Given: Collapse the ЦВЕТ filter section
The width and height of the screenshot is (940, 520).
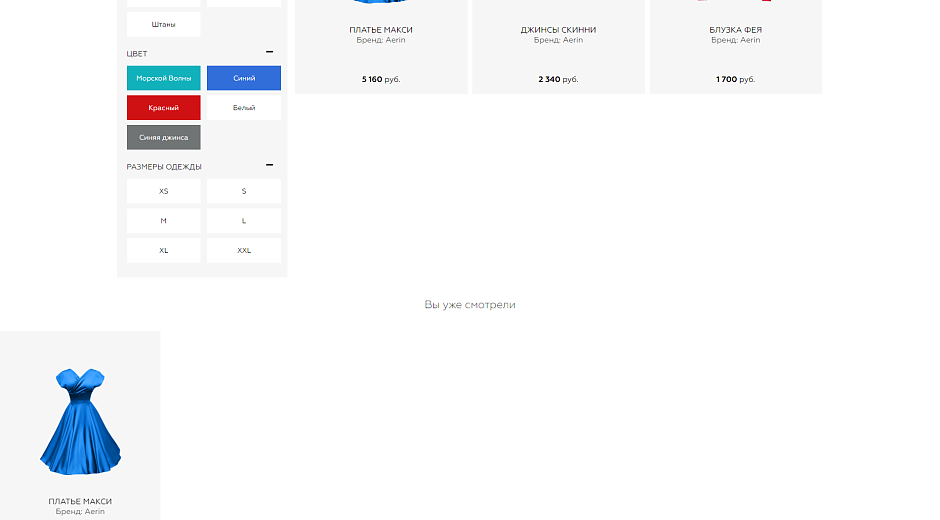Looking at the screenshot, I should tap(269, 52).
